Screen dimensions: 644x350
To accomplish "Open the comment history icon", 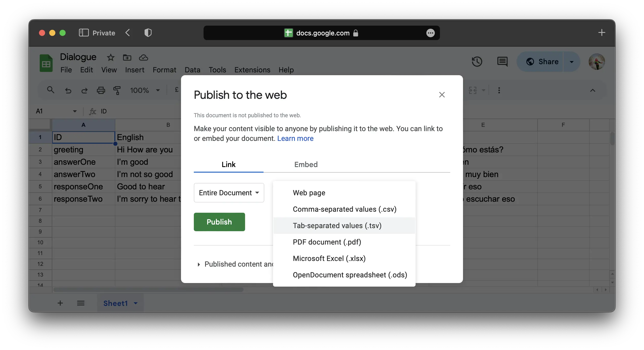I will pyautogui.click(x=502, y=62).
